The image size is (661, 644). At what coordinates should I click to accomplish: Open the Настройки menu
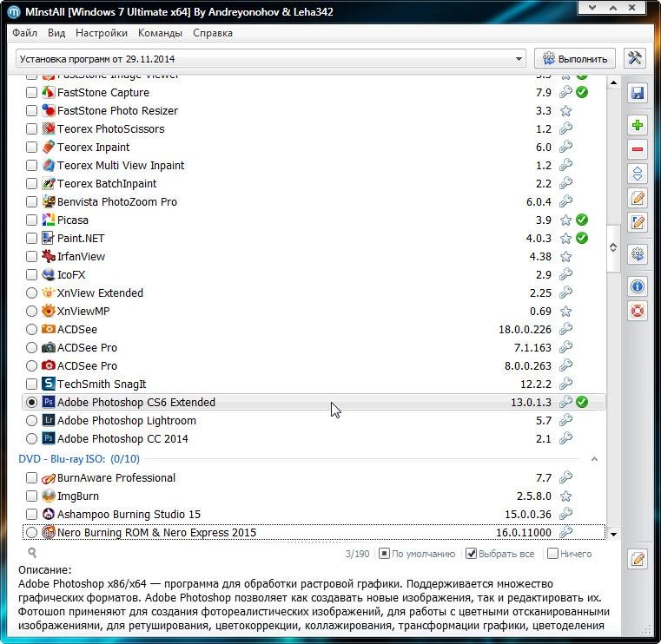coord(102,33)
